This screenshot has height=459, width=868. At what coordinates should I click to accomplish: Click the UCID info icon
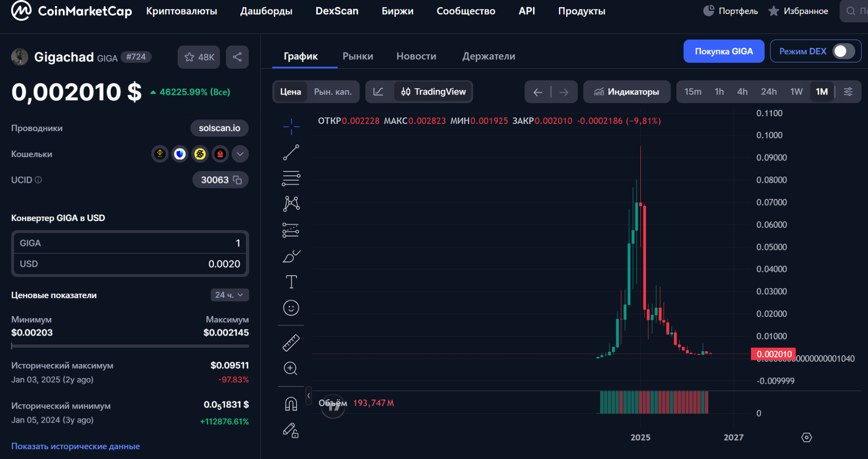pos(38,180)
